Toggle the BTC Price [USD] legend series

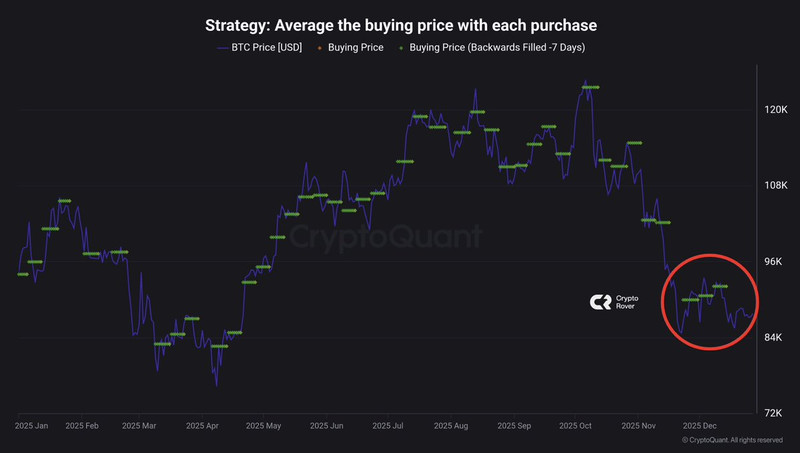pyautogui.click(x=259, y=47)
